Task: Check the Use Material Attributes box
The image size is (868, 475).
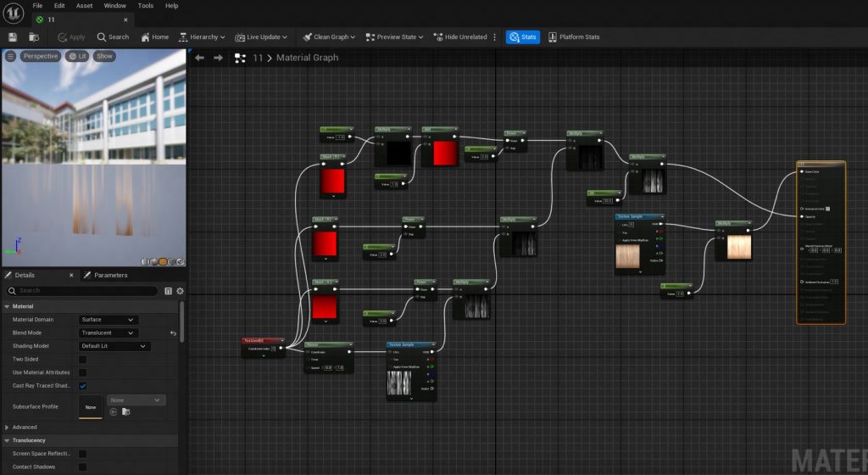Action: point(83,373)
